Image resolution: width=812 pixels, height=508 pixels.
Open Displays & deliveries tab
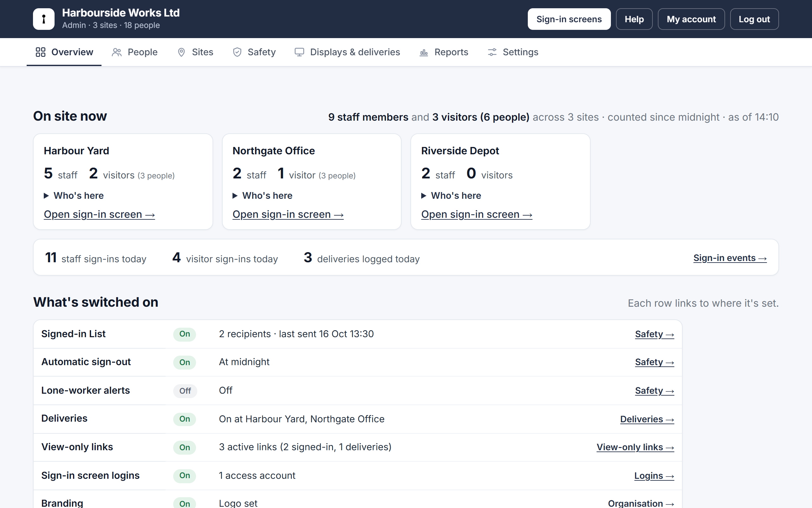(x=347, y=52)
